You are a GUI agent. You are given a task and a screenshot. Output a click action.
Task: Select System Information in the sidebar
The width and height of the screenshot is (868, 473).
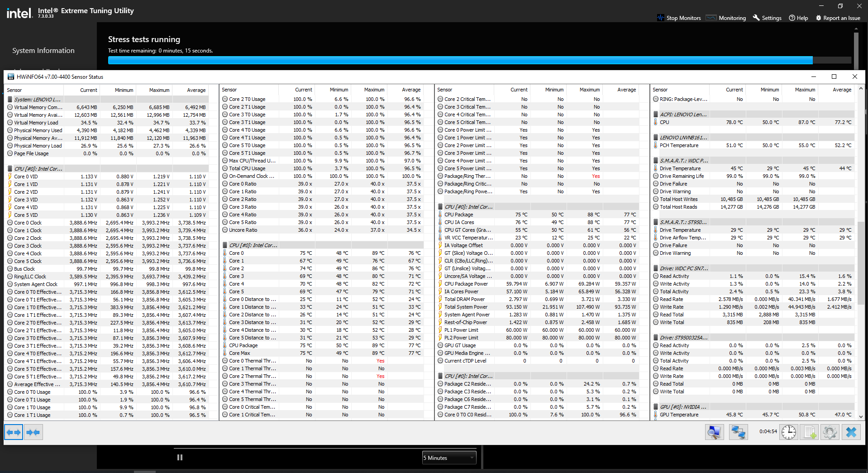click(x=43, y=51)
